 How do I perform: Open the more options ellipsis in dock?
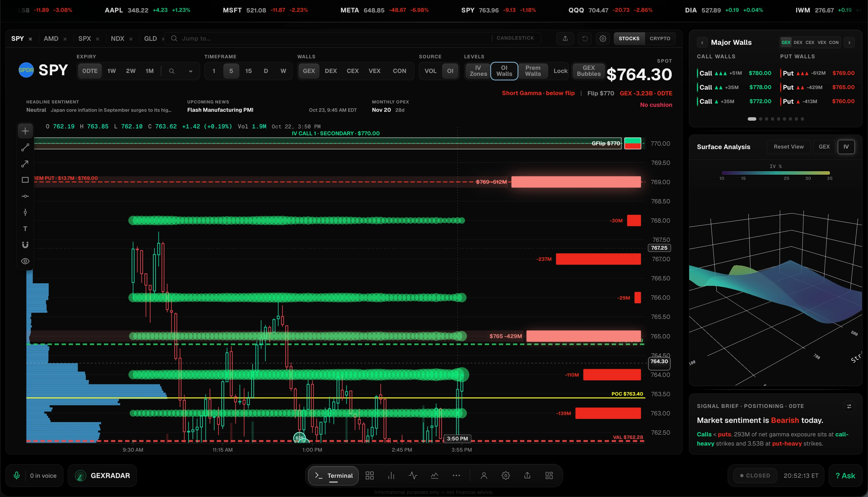pos(456,475)
